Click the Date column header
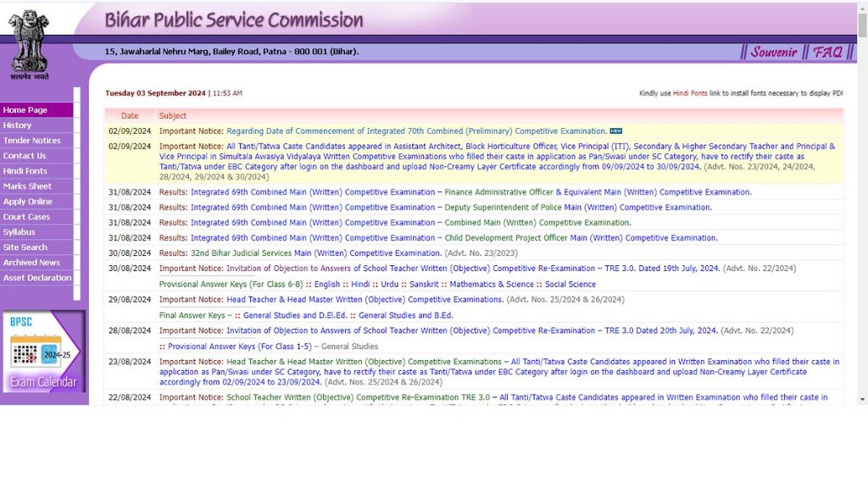868x488 pixels. pos(130,115)
